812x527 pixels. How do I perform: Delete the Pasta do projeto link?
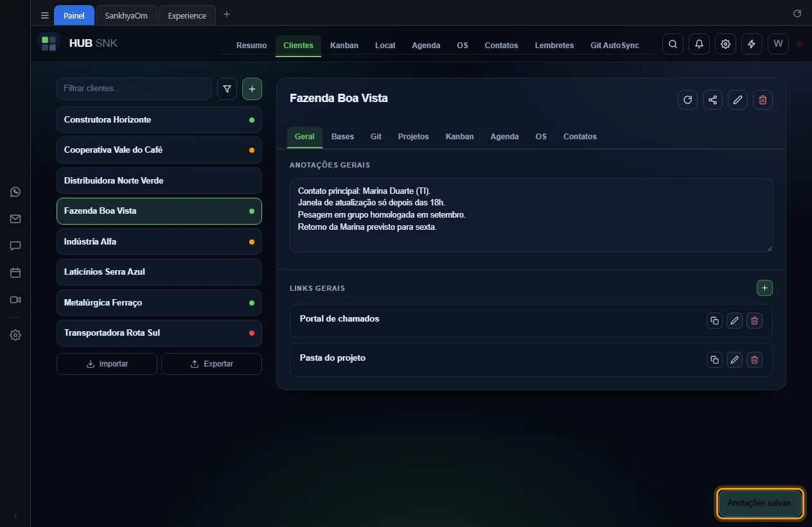[755, 360]
